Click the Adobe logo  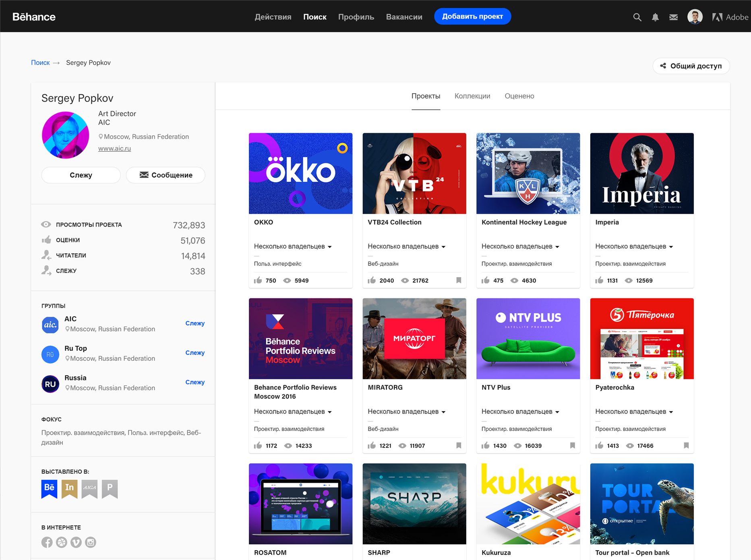coord(730,17)
